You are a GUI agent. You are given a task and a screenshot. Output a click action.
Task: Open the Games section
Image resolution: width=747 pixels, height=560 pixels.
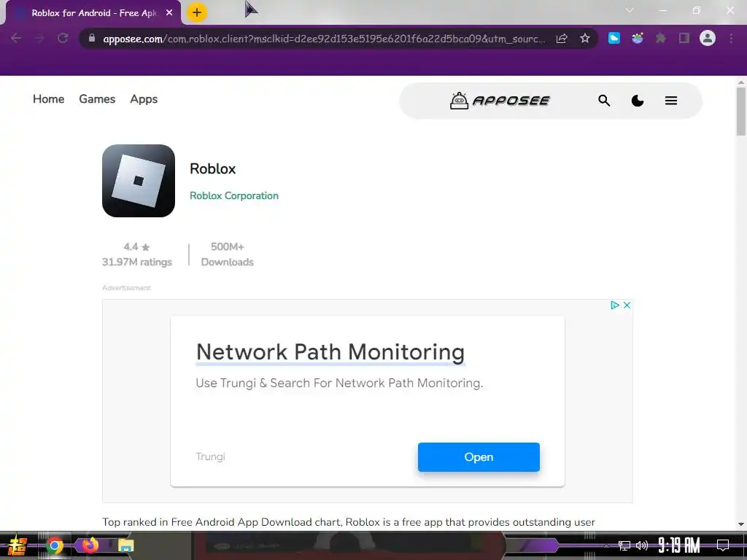coord(97,99)
